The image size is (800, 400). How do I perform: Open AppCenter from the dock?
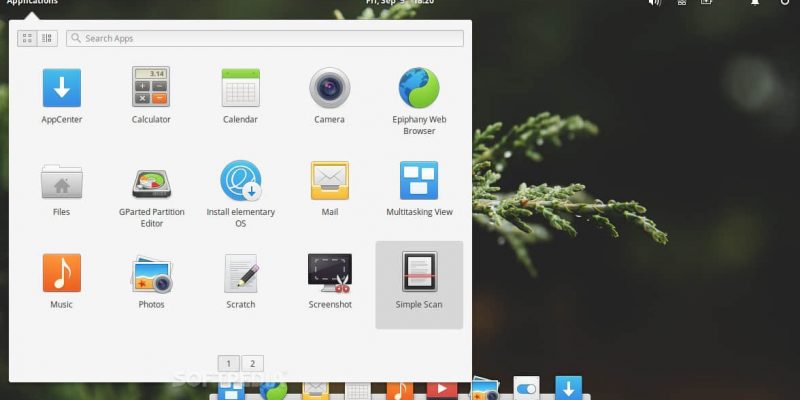click(x=569, y=388)
